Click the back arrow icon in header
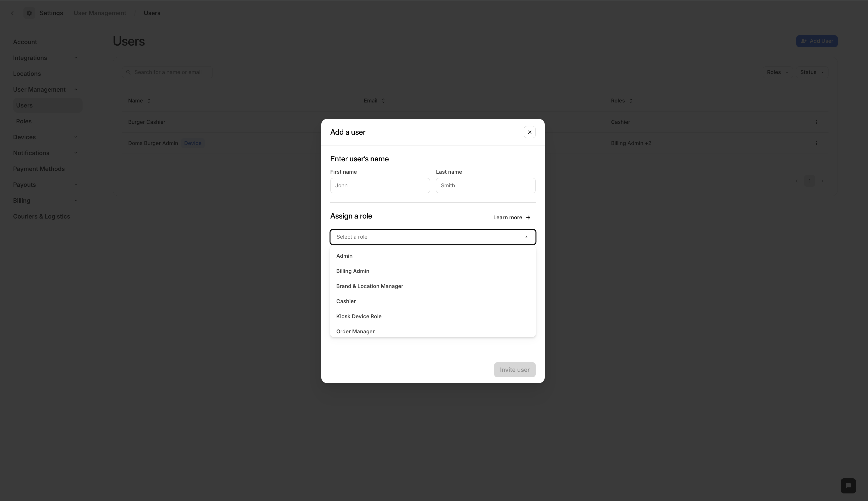 click(13, 13)
